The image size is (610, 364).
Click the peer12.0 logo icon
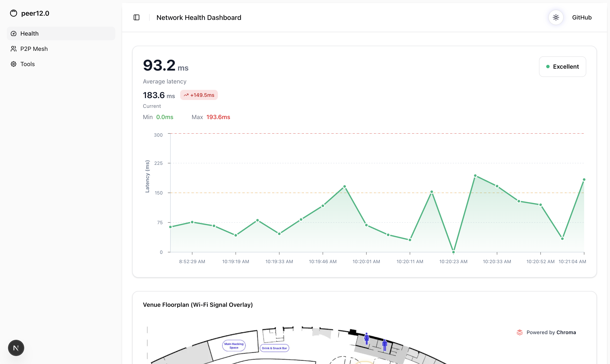coord(14,13)
